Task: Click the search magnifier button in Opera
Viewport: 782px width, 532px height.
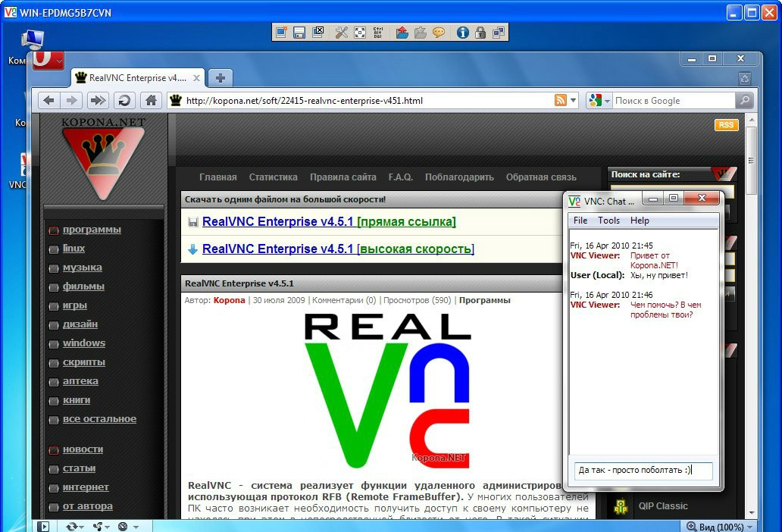Action: click(x=744, y=101)
